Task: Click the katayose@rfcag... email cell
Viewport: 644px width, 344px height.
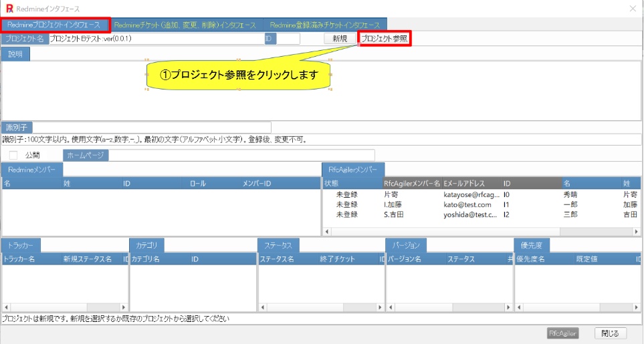Action: pyautogui.click(x=471, y=195)
